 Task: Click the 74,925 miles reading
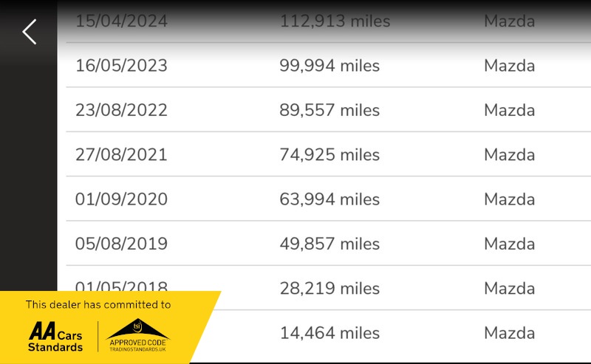[x=329, y=154]
